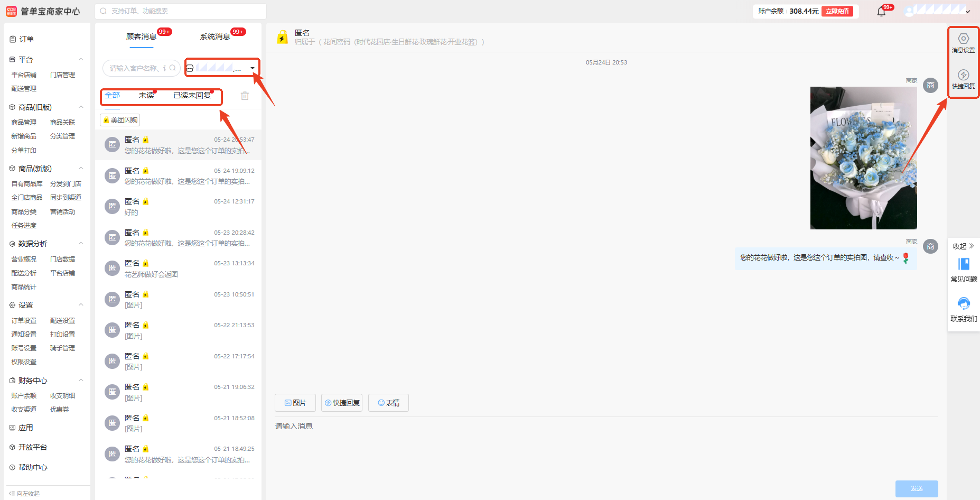The width and height of the screenshot is (980, 500).
Task: Collapse the help panel via 收起
Action: coord(963,246)
